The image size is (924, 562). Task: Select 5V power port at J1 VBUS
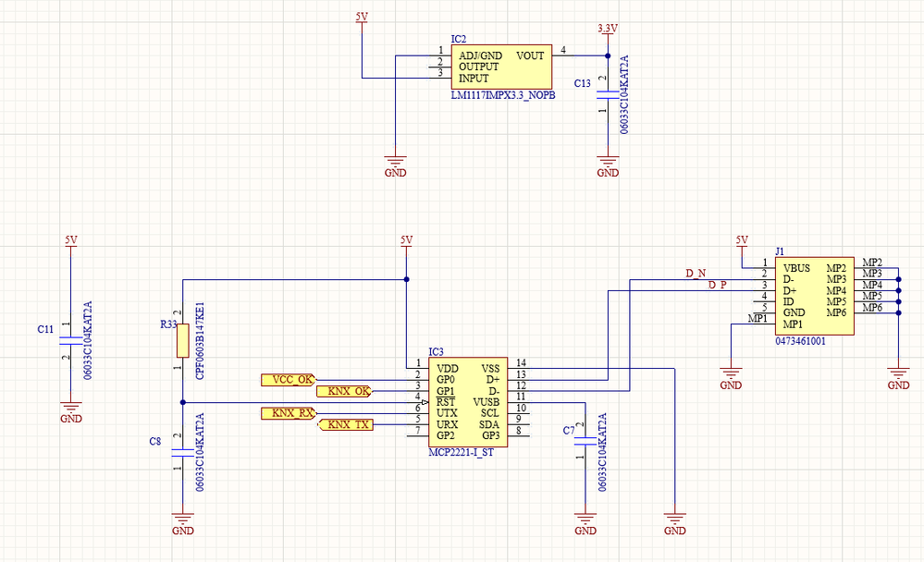pyautogui.click(x=741, y=244)
